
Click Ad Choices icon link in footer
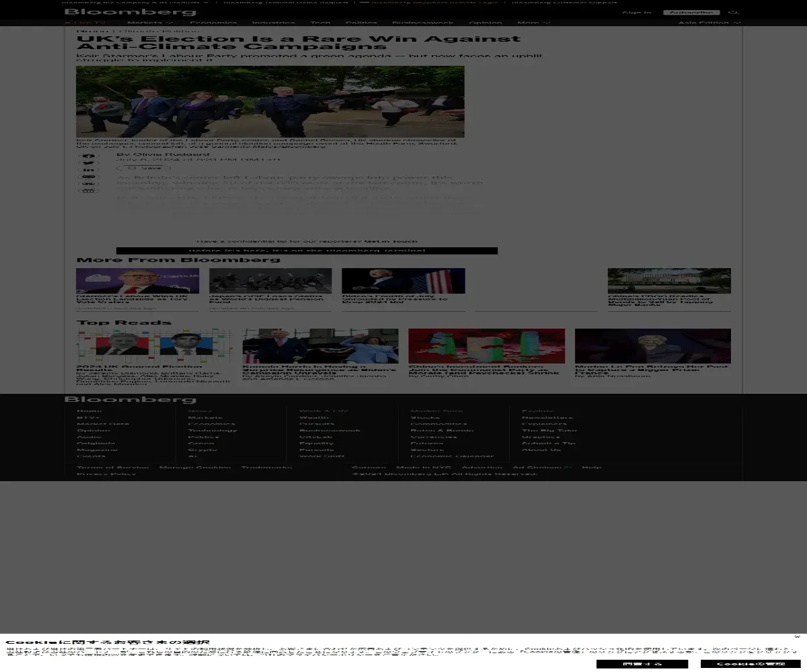click(543, 467)
